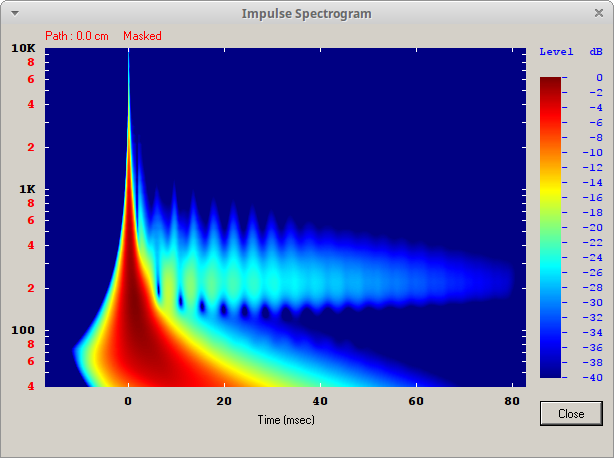Screen dimensions: 614x458
Task: Click the '-20' level scale label
Action: point(592,227)
